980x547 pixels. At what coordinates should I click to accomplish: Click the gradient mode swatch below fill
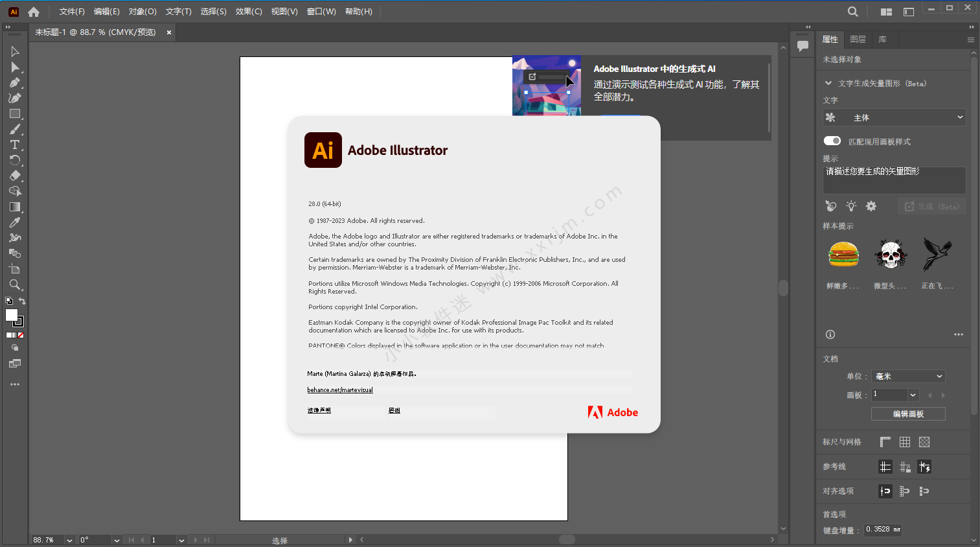[x=15, y=336]
